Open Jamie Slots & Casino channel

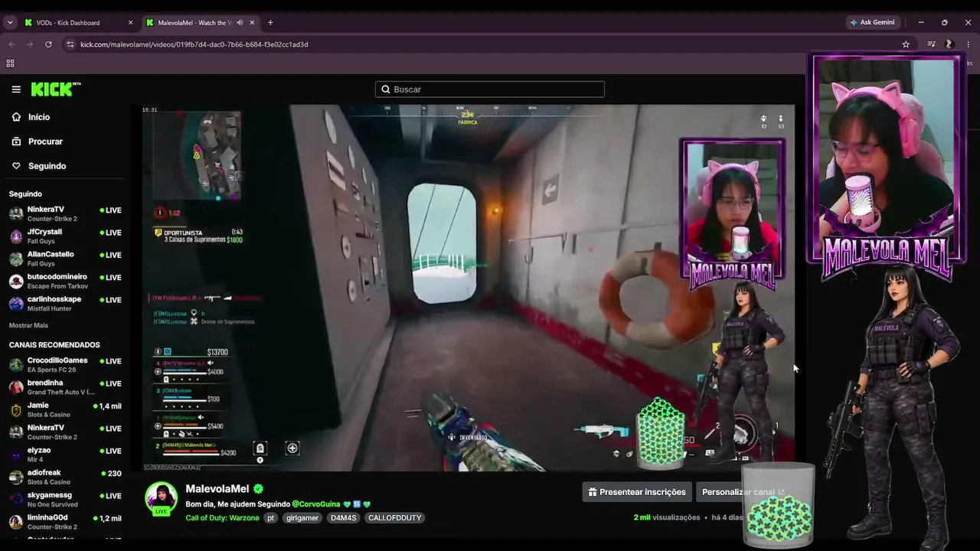(65, 409)
